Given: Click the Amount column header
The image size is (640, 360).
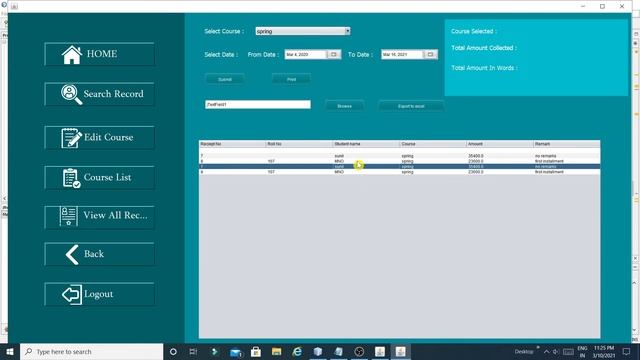Looking at the screenshot, I should pos(500,144).
